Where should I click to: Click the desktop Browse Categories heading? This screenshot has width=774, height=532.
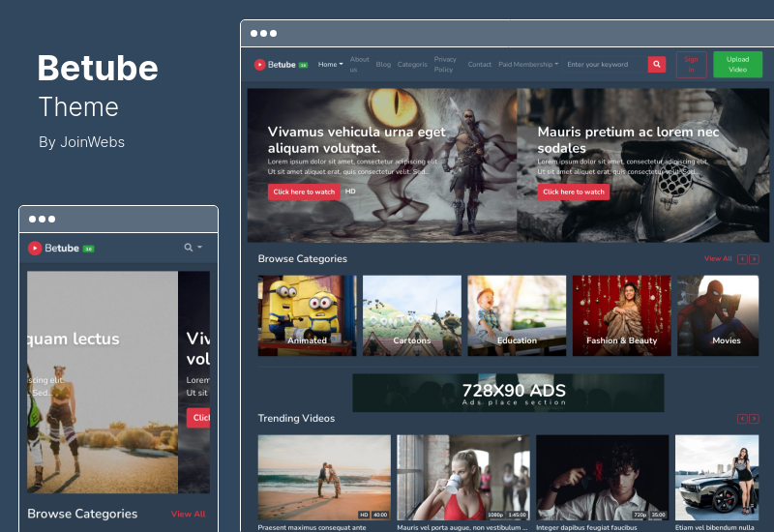coord(303,259)
